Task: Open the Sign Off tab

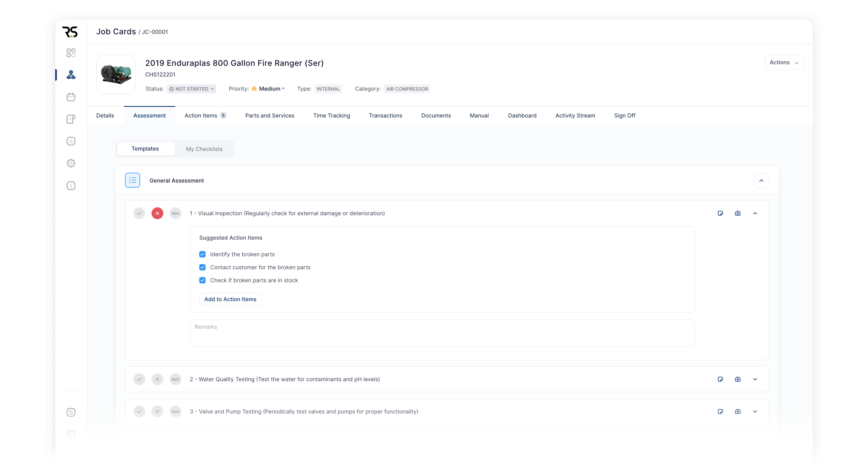Action: click(625, 116)
